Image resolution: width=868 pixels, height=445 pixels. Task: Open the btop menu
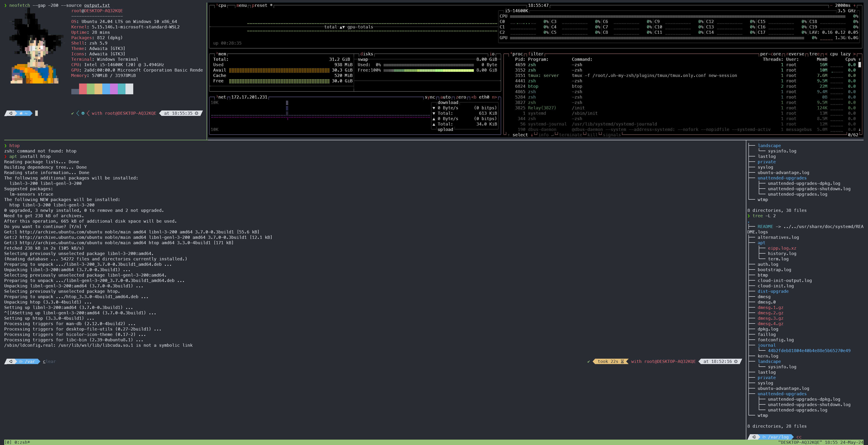pos(241,5)
